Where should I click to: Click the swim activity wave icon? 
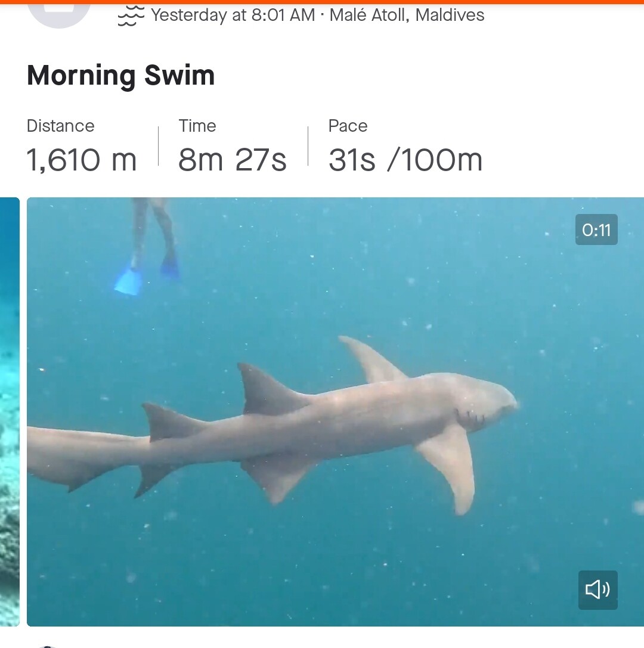click(x=131, y=15)
